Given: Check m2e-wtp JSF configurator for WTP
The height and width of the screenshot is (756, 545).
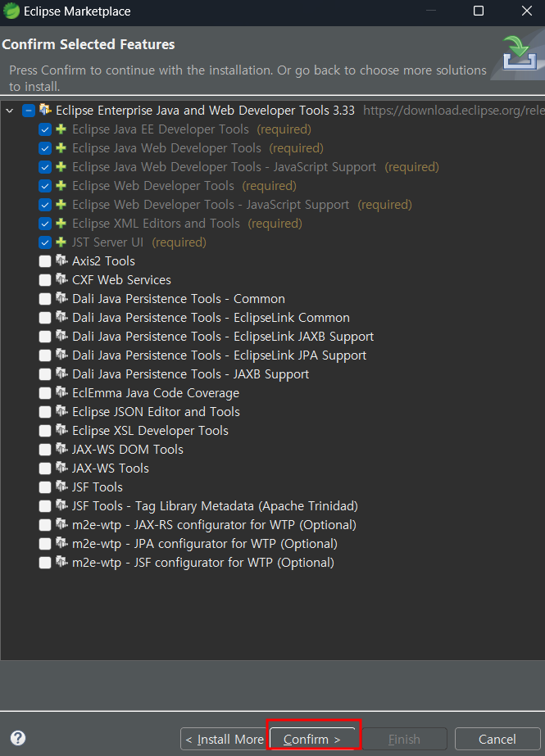Looking at the screenshot, I should point(45,562).
